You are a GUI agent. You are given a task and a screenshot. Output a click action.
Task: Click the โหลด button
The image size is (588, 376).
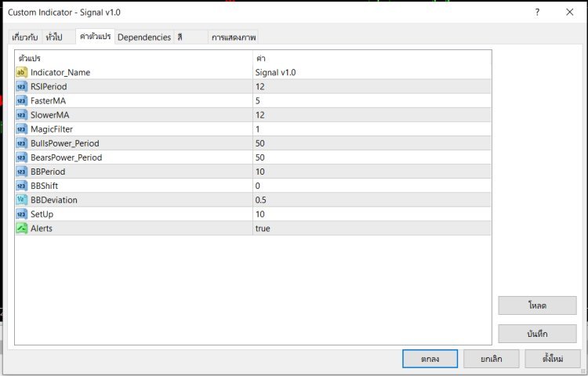coord(537,305)
